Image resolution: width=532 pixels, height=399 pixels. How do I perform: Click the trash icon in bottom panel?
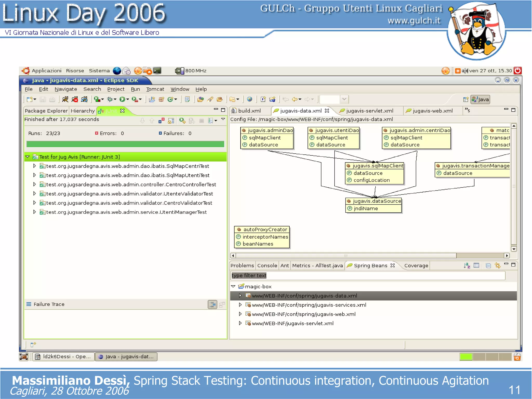pyautogui.click(x=517, y=357)
